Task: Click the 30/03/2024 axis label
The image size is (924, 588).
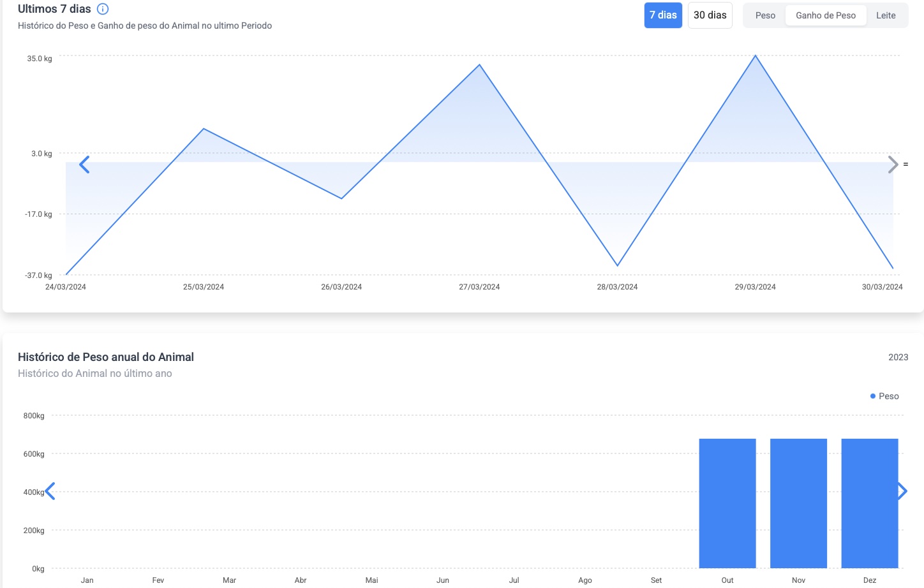Action: click(882, 287)
